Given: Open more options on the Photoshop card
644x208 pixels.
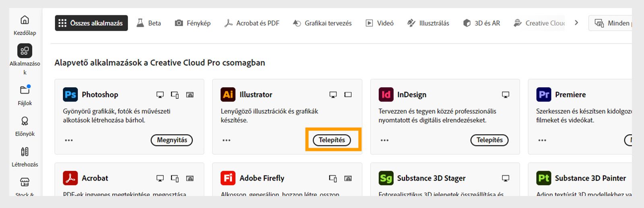Looking at the screenshot, I should [x=69, y=140].
